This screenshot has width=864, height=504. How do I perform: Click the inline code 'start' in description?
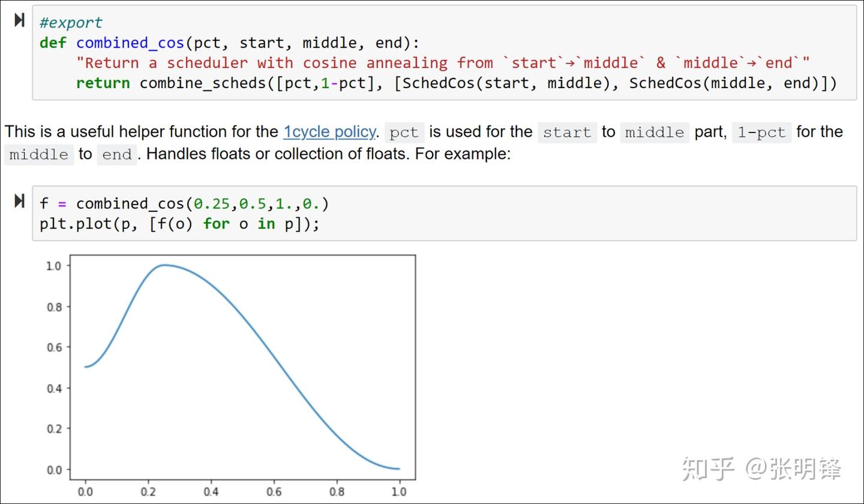click(567, 132)
